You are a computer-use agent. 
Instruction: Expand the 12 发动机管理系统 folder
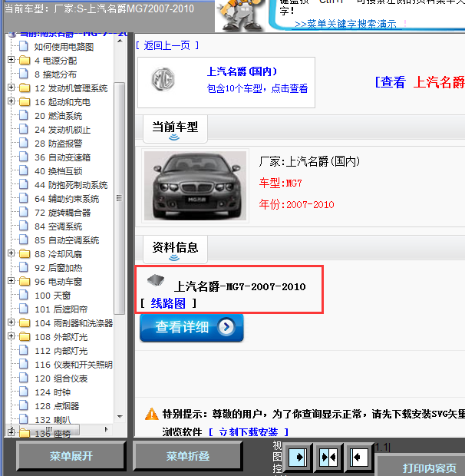[x=11, y=88]
